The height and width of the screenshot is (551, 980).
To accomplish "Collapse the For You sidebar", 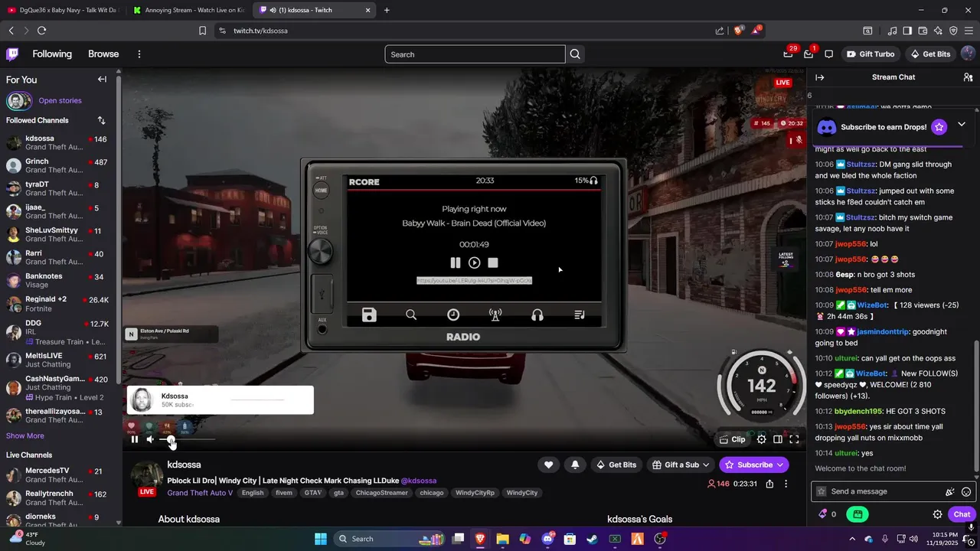I will [x=102, y=80].
